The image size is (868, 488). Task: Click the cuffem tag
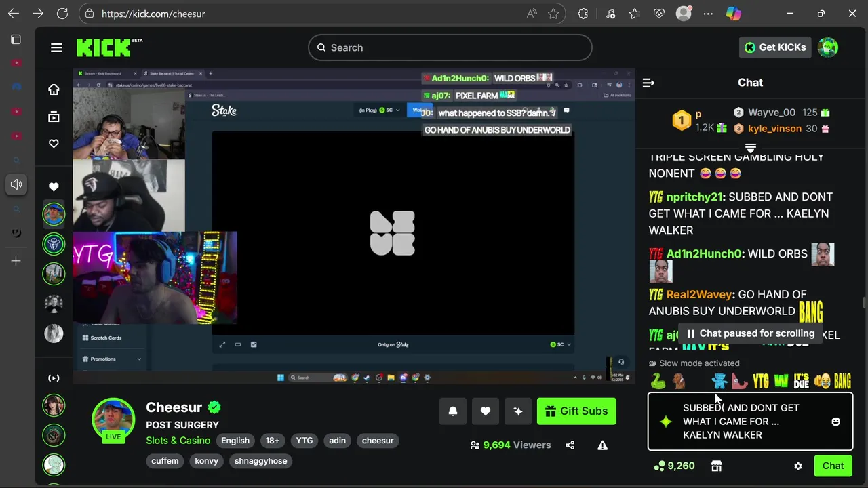165,461
